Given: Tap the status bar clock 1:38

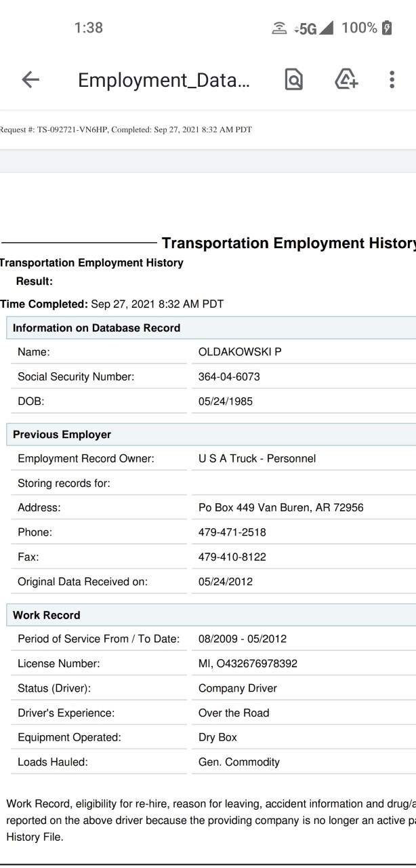Looking at the screenshot, I should 89,28.
